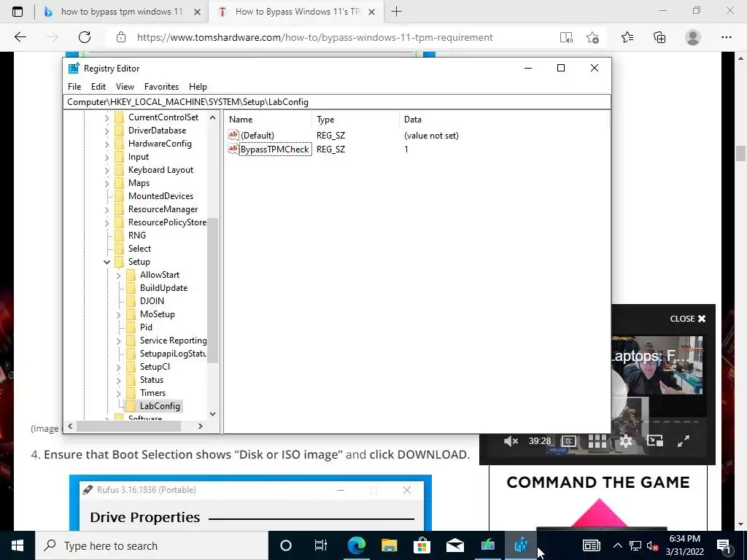Select the (Default) registry value

[258, 136]
